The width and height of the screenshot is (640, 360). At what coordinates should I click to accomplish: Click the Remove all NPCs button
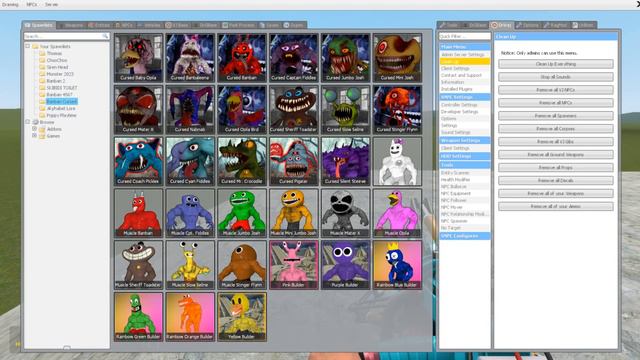[556, 103]
